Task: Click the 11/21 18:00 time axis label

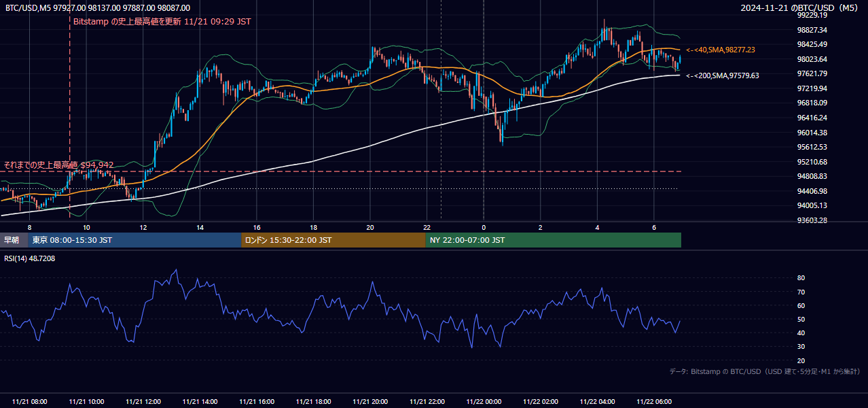Action: [313, 402]
